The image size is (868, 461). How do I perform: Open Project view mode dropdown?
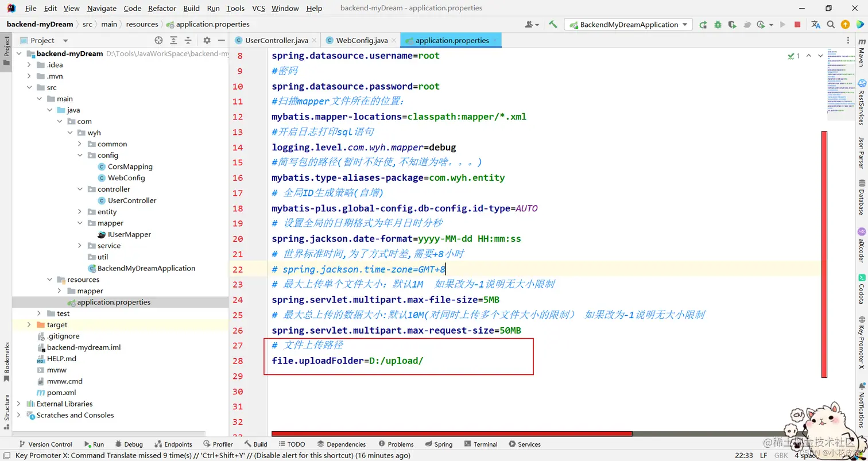click(65, 40)
